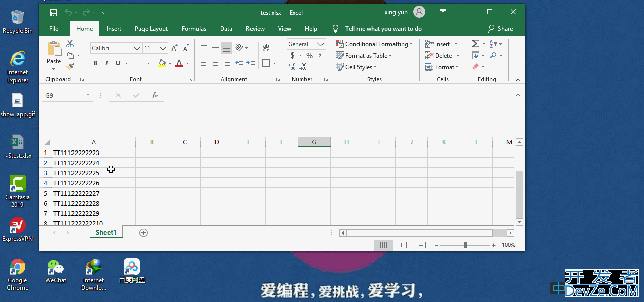Image resolution: width=644 pixels, height=302 pixels.
Task: Expand the formula bar with its chevron
Action: click(x=518, y=95)
